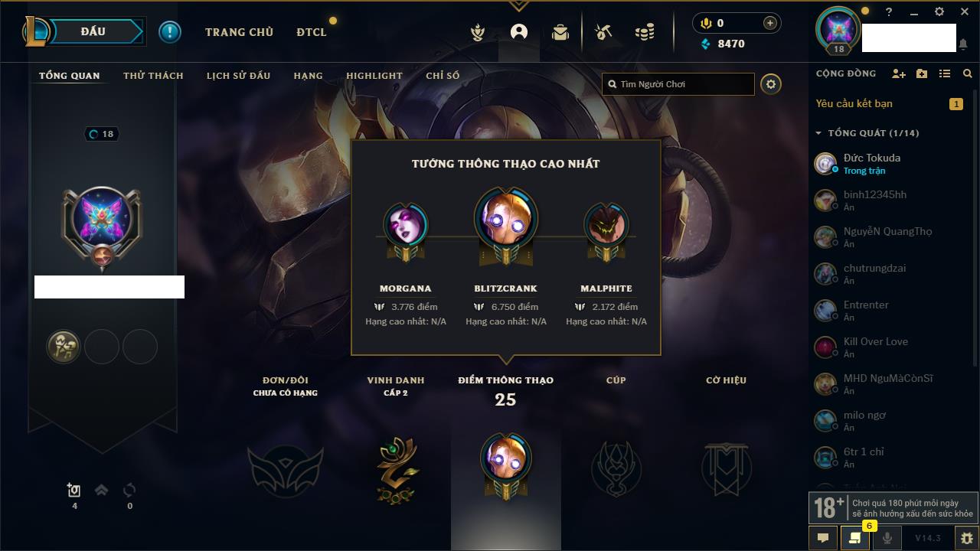Switch to the LỊCH SỬ ĐẤU tab

pyautogui.click(x=238, y=76)
